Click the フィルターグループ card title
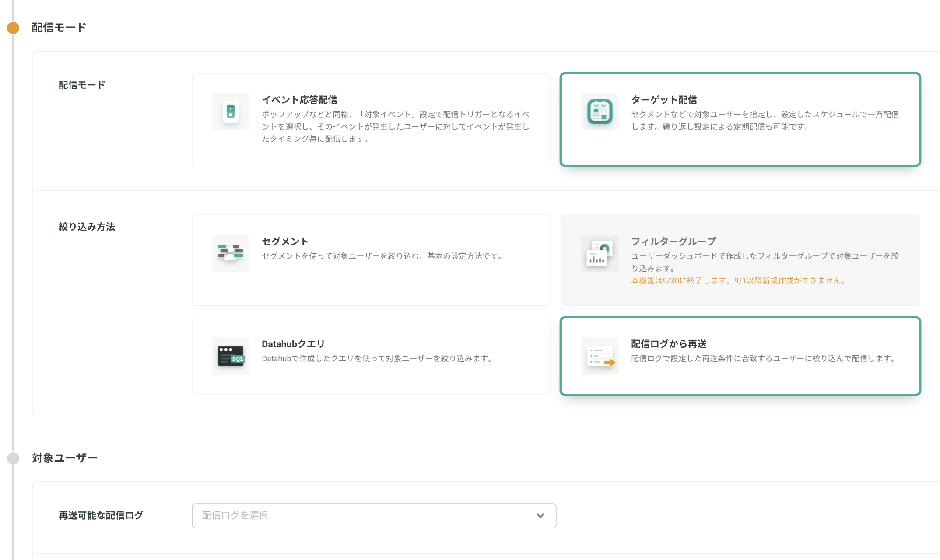This screenshot has height=560, width=940. coord(673,241)
